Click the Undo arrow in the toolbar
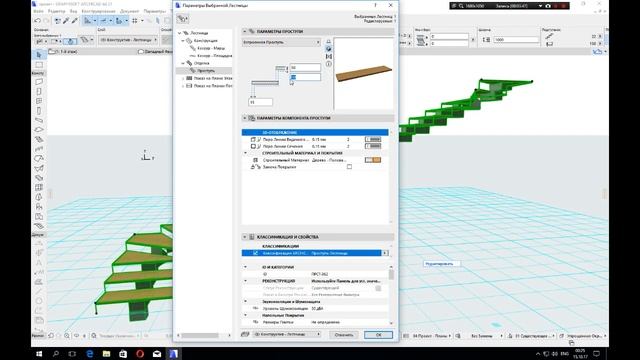640x360 pixels. (x=38, y=20)
